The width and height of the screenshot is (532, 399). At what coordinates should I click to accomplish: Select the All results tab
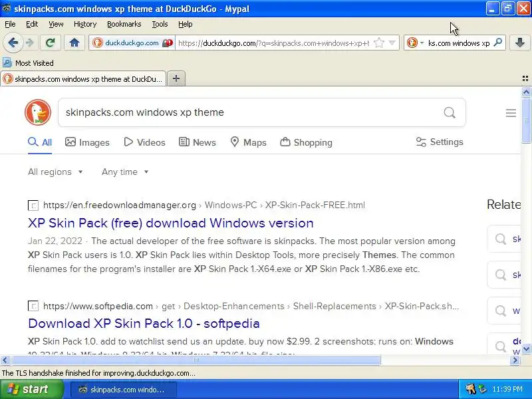(x=40, y=142)
